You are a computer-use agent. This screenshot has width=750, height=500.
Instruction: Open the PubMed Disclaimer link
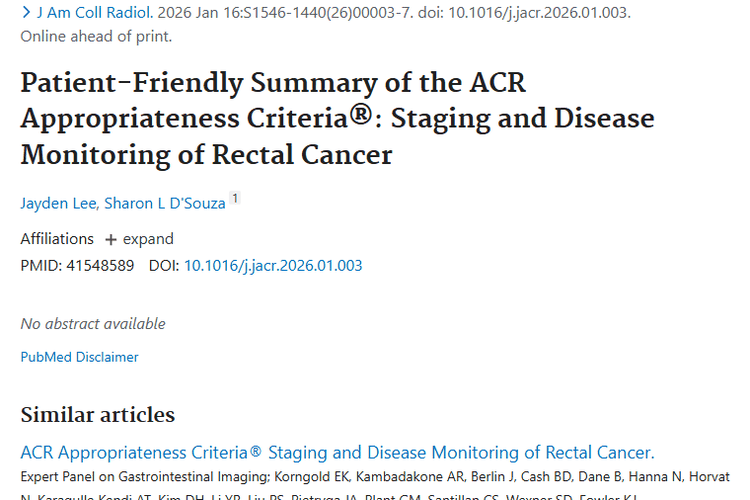(x=79, y=357)
